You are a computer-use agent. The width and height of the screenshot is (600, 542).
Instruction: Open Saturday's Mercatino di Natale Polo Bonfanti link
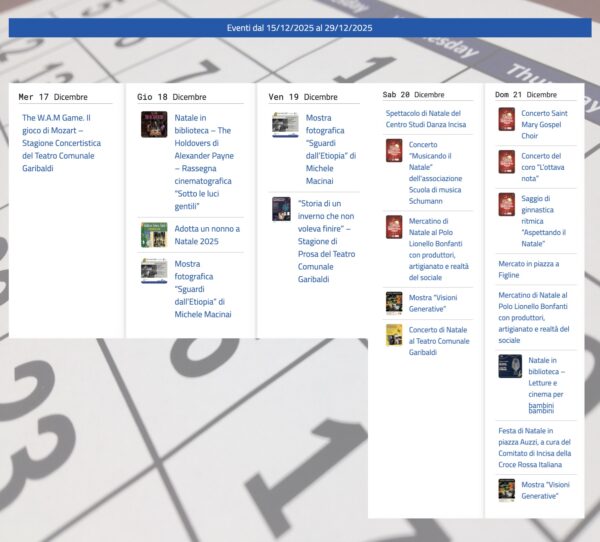coord(439,249)
